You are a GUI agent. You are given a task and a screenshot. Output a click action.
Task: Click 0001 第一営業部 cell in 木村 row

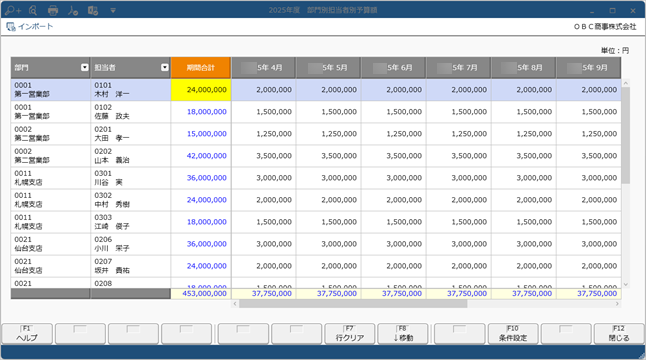pos(50,90)
